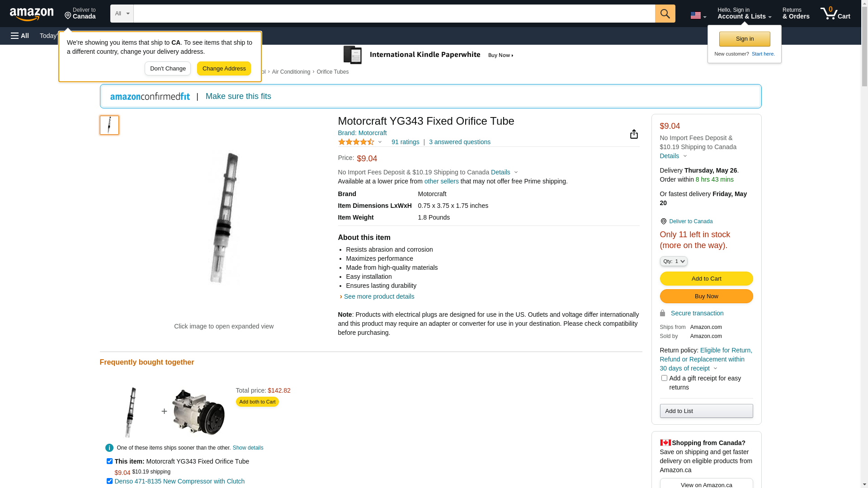
Task: Open the All hamburger menu
Action: (x=20, y=36)
